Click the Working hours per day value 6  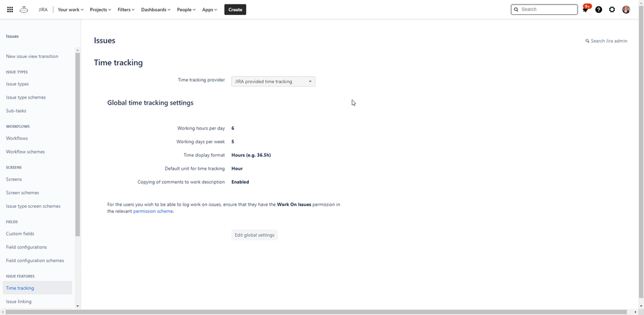[x=233, y=128]
